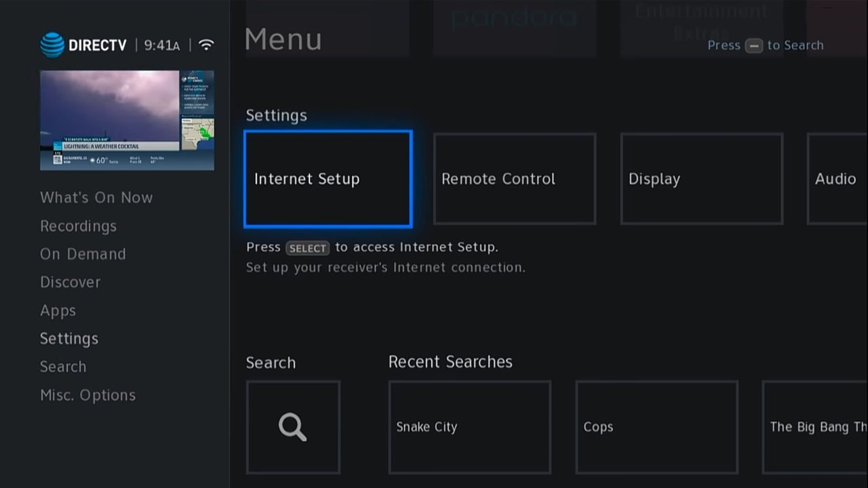Select recent search Snake City
Image resolution: width=868 pixels, height=488 pixels.
click(469, 427)
